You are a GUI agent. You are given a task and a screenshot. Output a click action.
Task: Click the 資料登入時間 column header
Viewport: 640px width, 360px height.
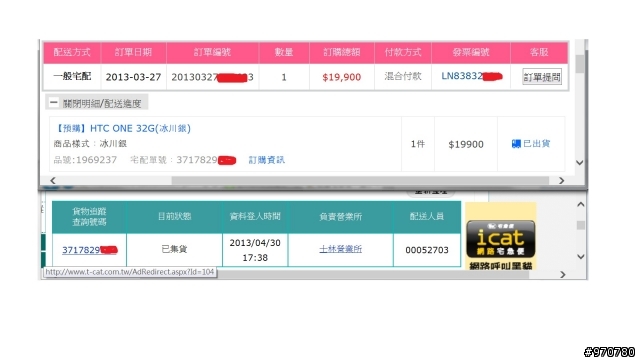(255, 216)
